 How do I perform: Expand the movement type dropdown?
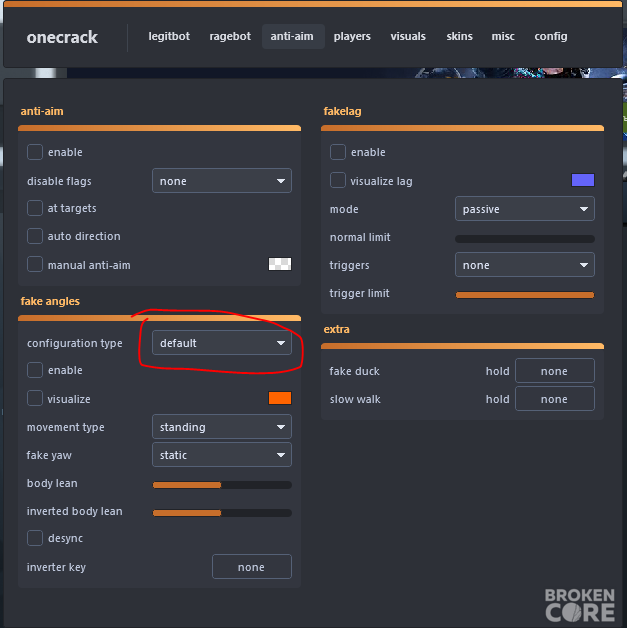click(222, 427)
